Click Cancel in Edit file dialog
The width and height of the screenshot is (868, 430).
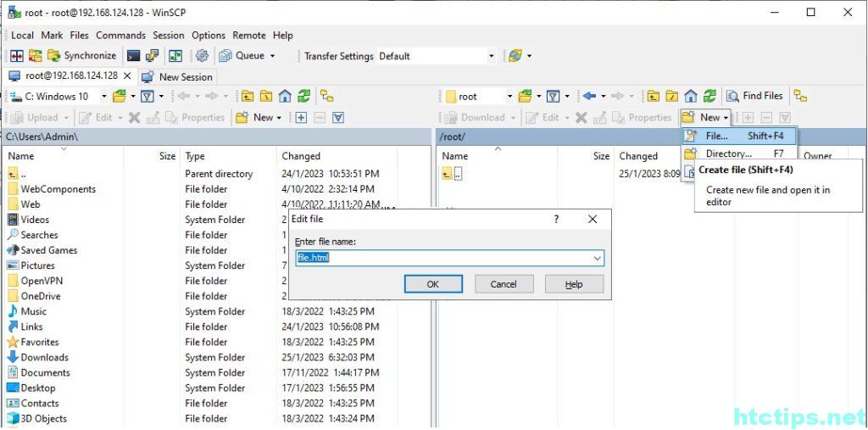[504, 284]
